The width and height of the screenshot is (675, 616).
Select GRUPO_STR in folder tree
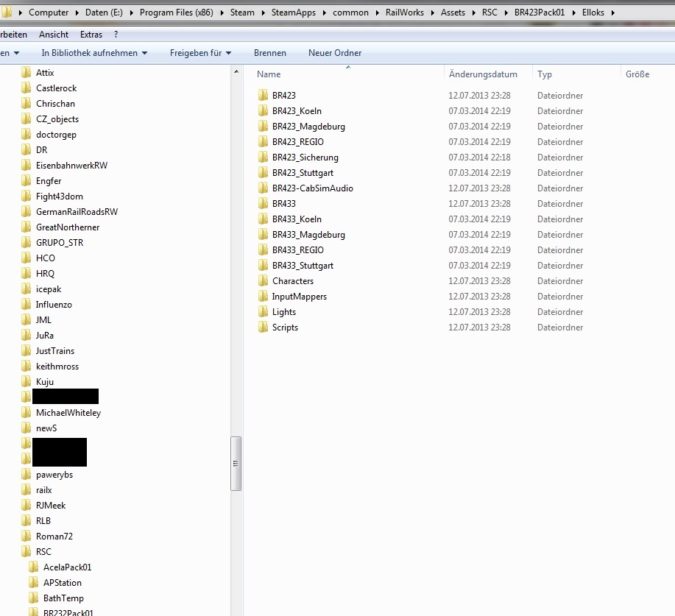(60, 242)
